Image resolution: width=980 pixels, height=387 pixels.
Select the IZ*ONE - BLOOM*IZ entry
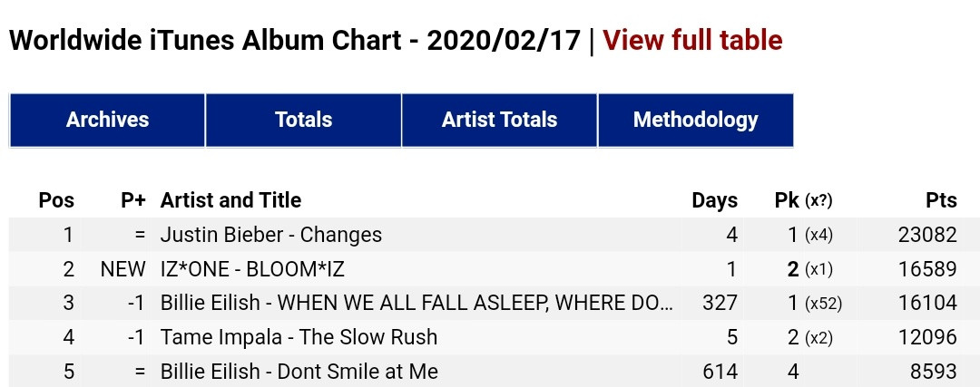(252, 269)
